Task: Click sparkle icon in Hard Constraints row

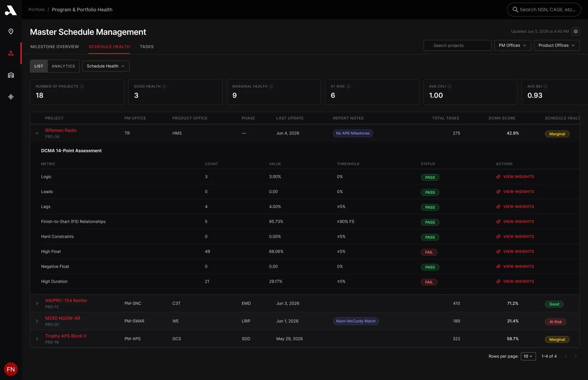Action: [499, 236]
